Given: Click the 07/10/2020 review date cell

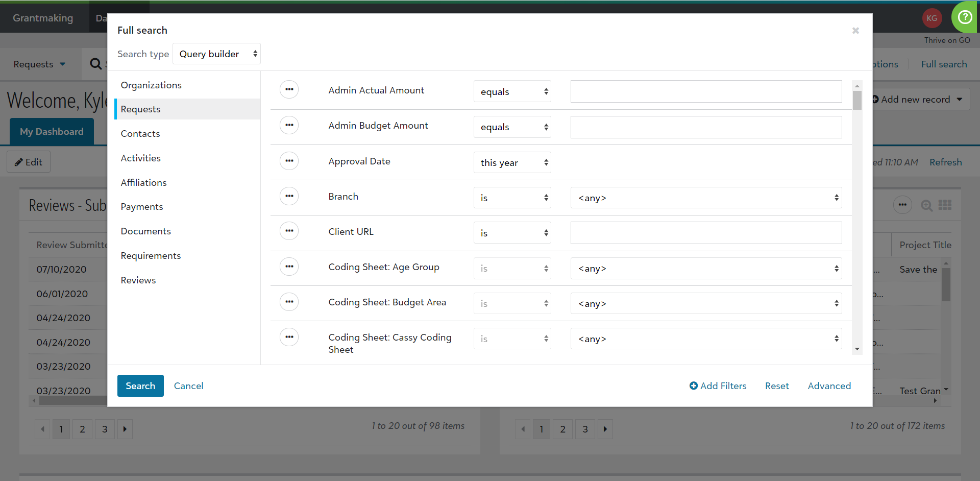Looking at the screenshot, I should point(61,269).
